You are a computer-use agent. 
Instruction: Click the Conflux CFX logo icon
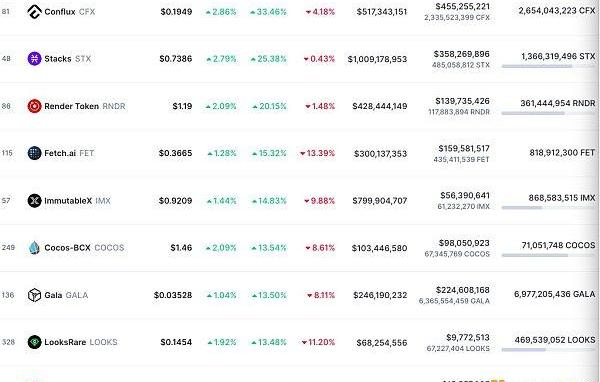coord(34,12)
